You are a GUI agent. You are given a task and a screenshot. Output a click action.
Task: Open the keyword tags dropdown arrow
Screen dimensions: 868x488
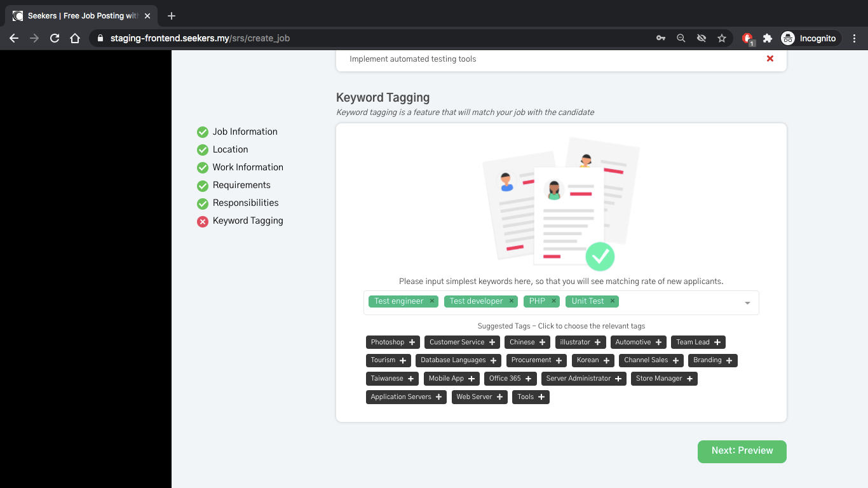pyautogui.click(x=747, y=303)
